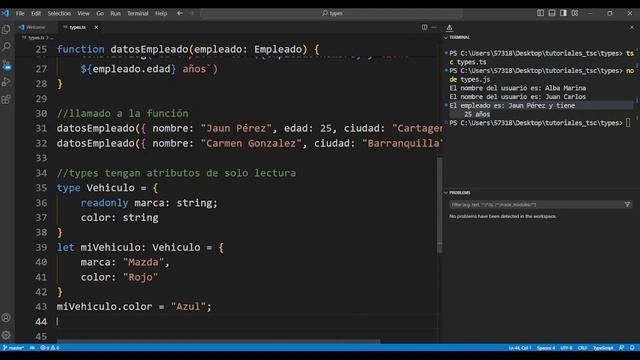Screen dimensions: 640x360
Task: Click "No problems have been detected" message
Action: pyautogui.click(x=502, y=216)
